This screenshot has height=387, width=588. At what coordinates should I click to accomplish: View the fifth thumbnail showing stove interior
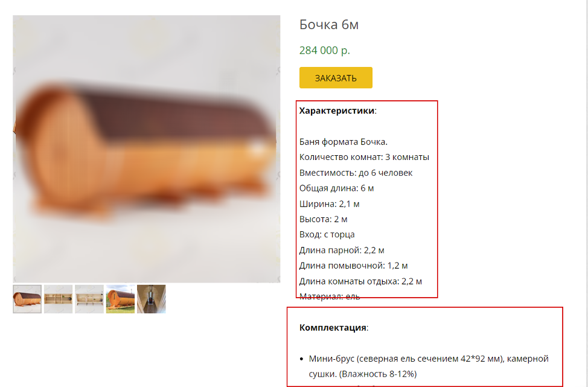151,299
